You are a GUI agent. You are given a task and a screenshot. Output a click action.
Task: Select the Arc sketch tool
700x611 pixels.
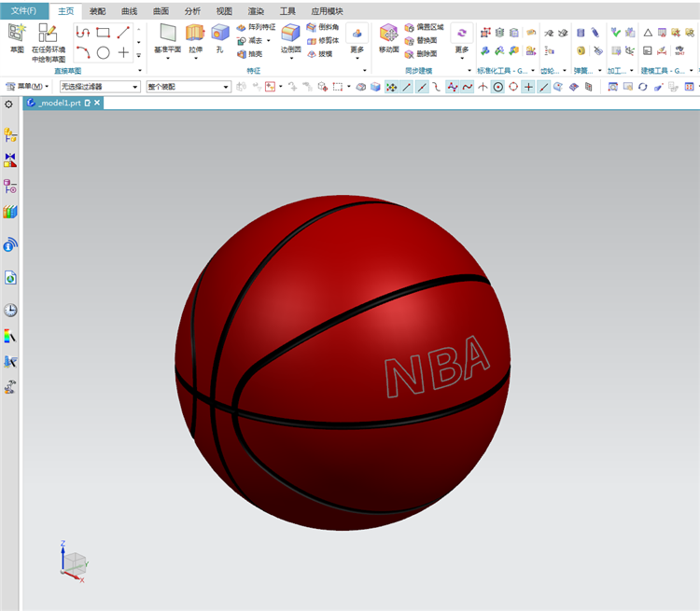[x=82, y=52]
